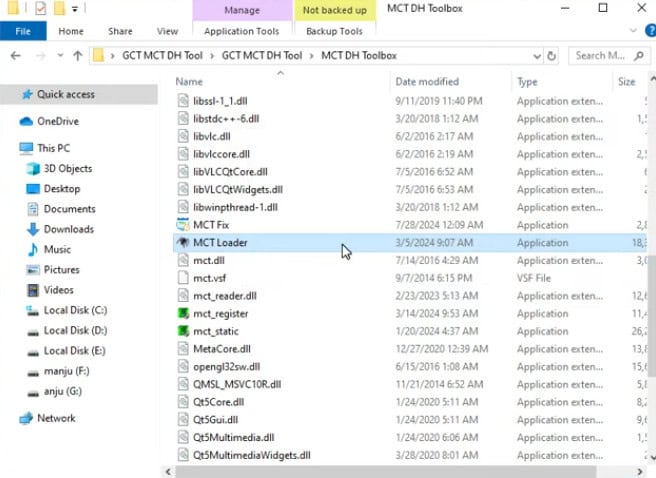
Task: Select the MetaCore.dll file
Action: point(222,349)
